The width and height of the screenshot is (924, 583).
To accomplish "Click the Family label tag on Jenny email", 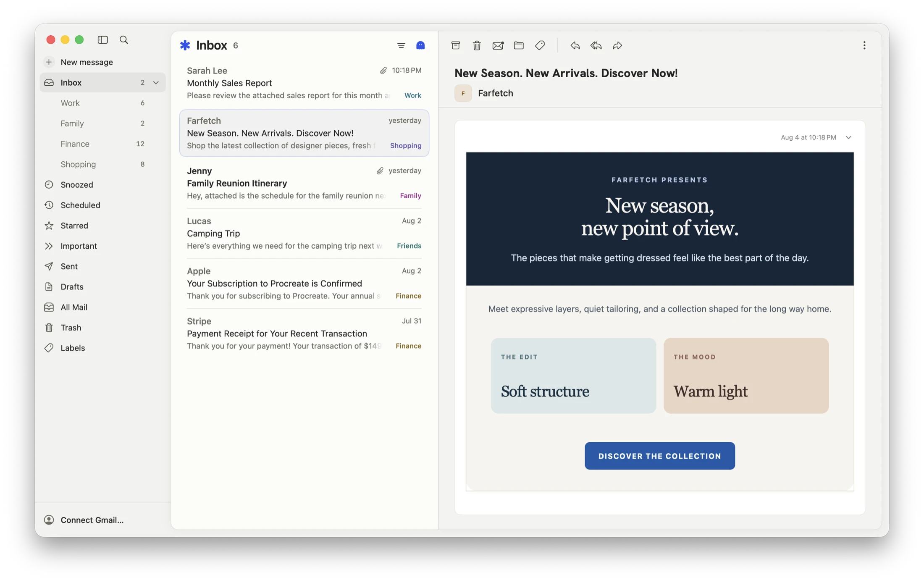I will [410, 196].
